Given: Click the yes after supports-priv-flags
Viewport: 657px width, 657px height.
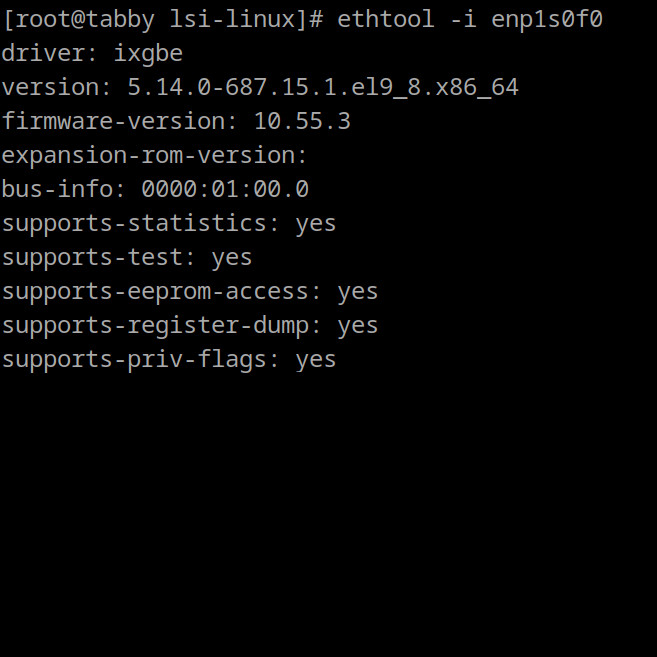Looking at the screenshot, I should (x=316, y=361).
